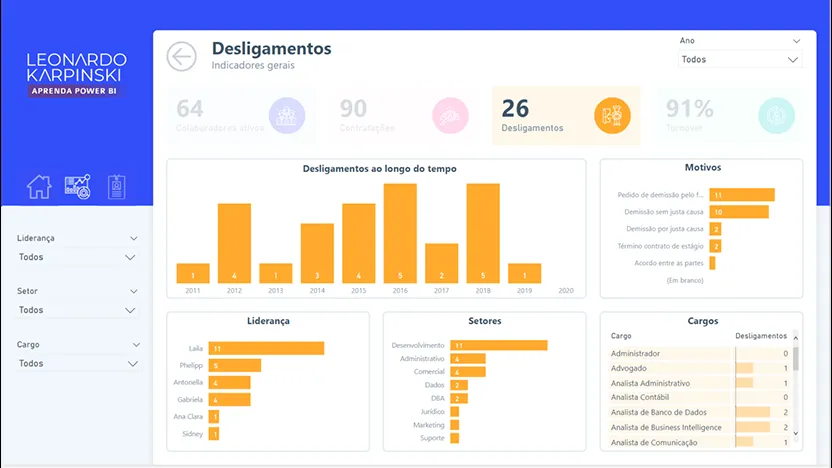Click the 2016 bar in the timeline chart
The image size is (832, 468).
tap(400, 234)
